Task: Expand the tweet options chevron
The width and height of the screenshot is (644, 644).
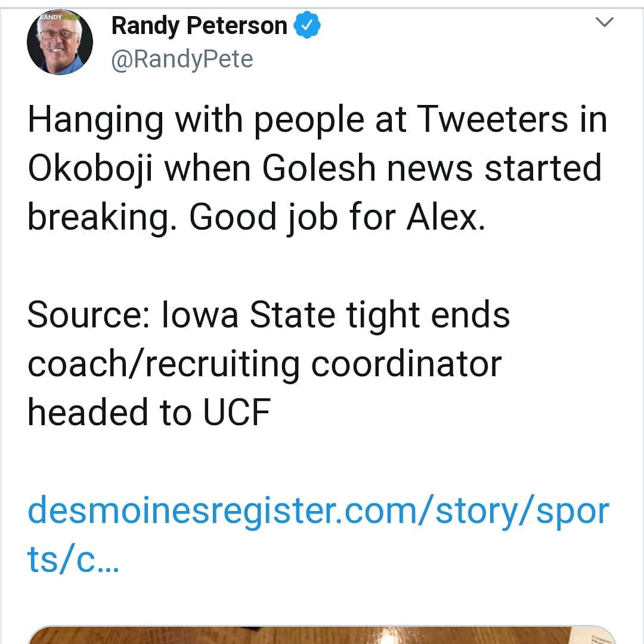Action: 604,22
